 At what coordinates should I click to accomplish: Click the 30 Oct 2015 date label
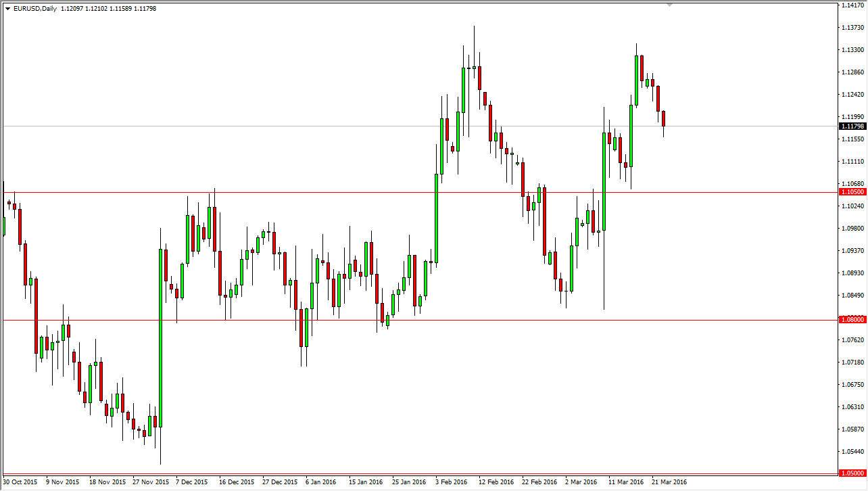point(19,482)
